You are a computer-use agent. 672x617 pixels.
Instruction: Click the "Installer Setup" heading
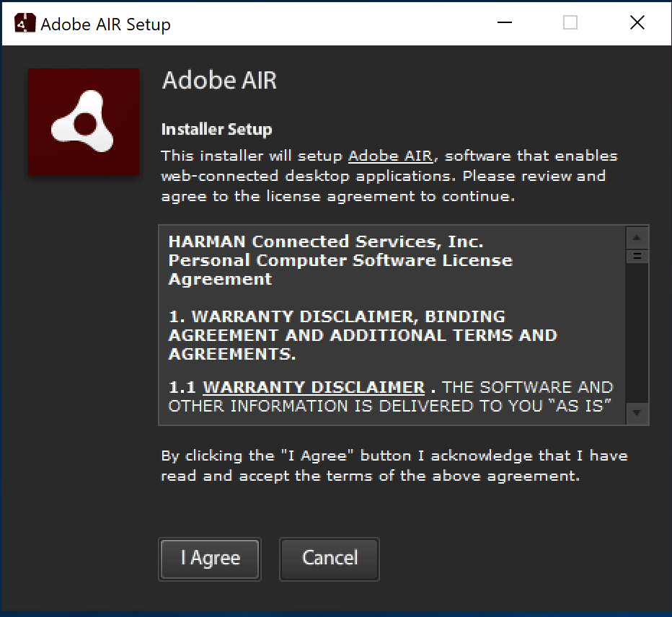216,130
